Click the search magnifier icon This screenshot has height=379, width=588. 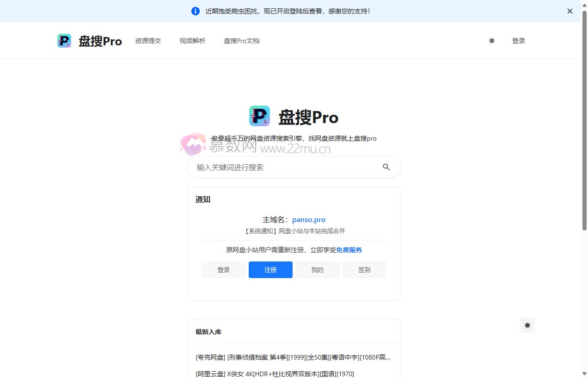click(x=386, y=167)
